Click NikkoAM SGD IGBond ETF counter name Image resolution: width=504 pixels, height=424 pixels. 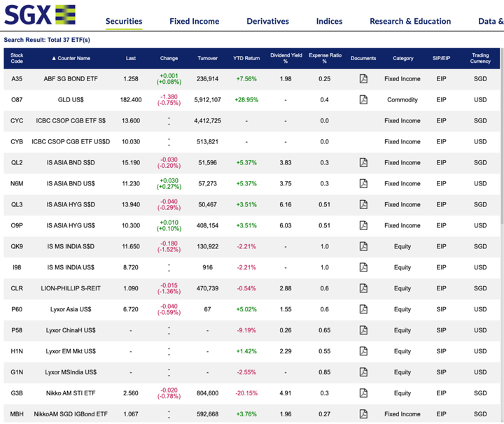[71, 414]
